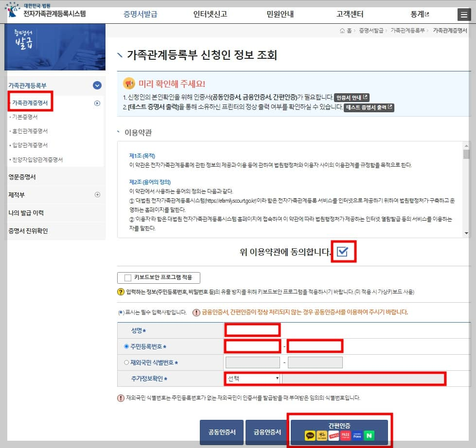Select the 재외국민 식별번호 radio button

click(x=125, y=362)
